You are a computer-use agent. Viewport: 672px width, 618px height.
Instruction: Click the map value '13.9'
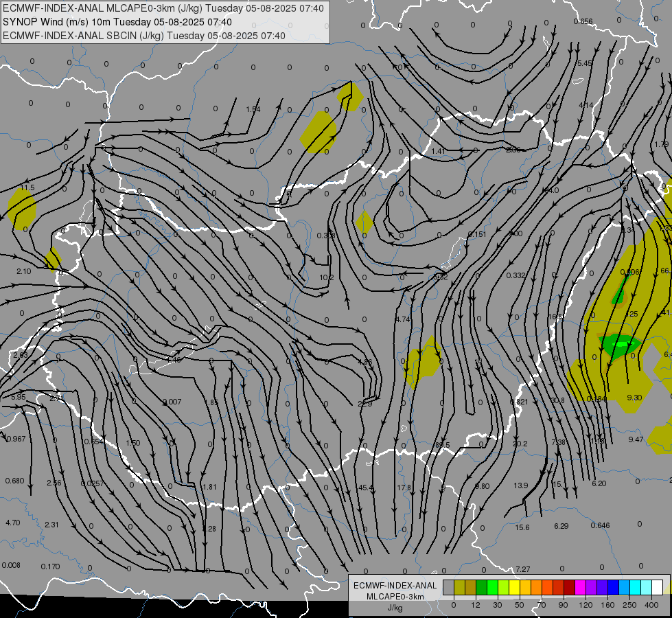click(x=521, y=485)
